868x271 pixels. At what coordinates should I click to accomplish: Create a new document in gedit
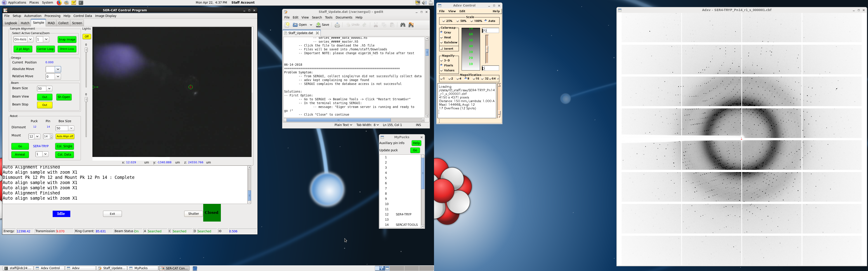point(287,25)
